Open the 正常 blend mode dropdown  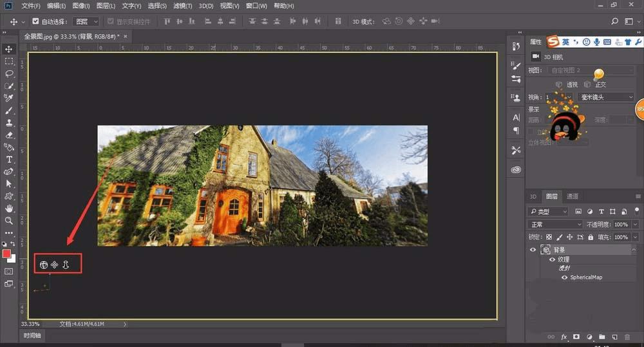point(554,225)
